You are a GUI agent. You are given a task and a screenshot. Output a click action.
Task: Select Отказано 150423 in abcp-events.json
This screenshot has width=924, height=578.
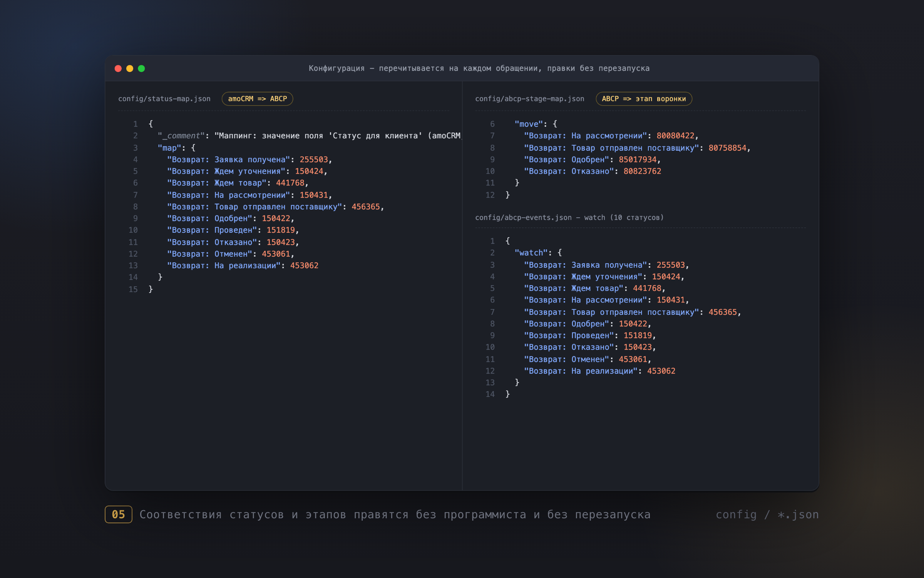tap(590, 347)
